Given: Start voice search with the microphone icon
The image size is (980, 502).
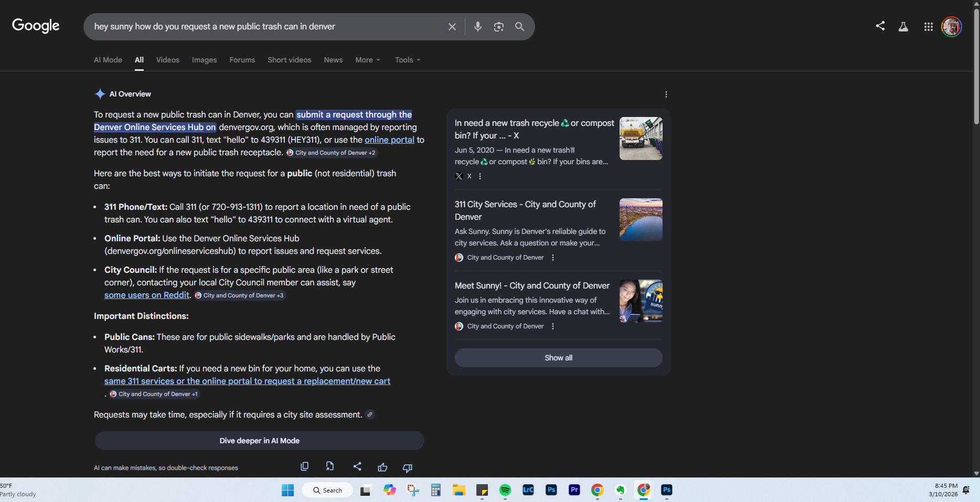Looking at the screenshot, I should tap(477, 27).
